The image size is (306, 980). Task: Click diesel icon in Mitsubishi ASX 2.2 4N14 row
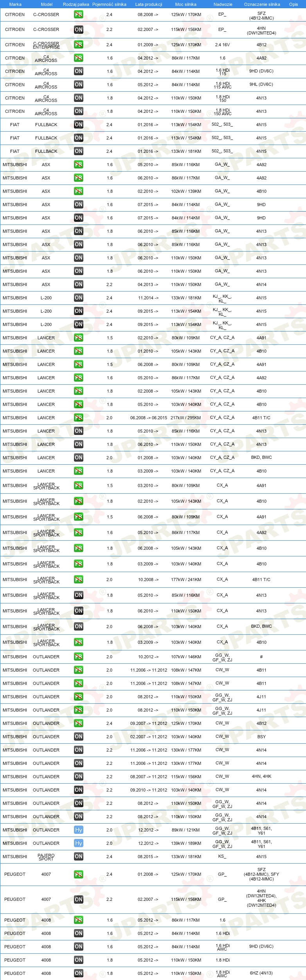79,284
